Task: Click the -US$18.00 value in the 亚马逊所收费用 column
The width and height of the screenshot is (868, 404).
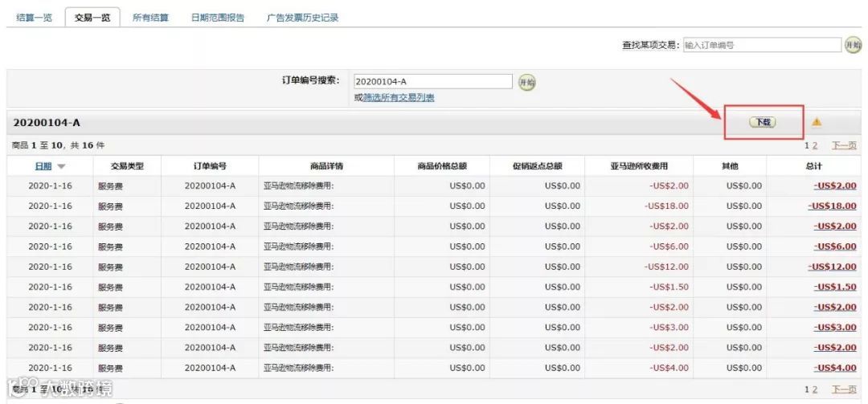Action: tap(666, 206)
